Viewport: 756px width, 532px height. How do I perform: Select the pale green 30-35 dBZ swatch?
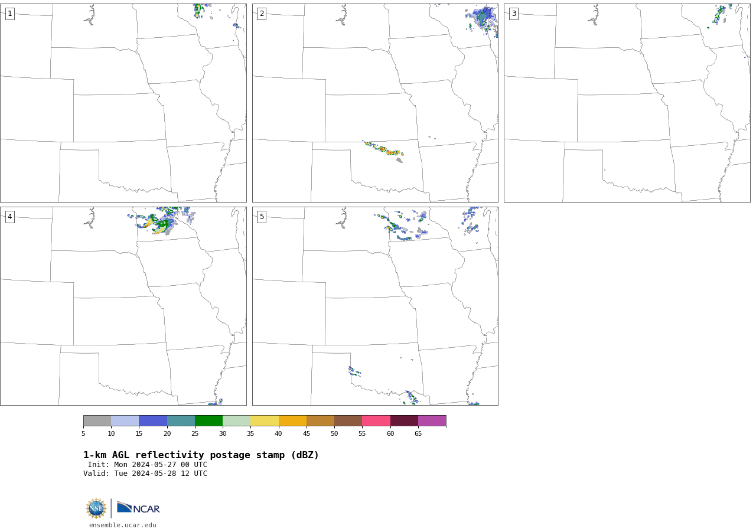click(x=236, y=421)
